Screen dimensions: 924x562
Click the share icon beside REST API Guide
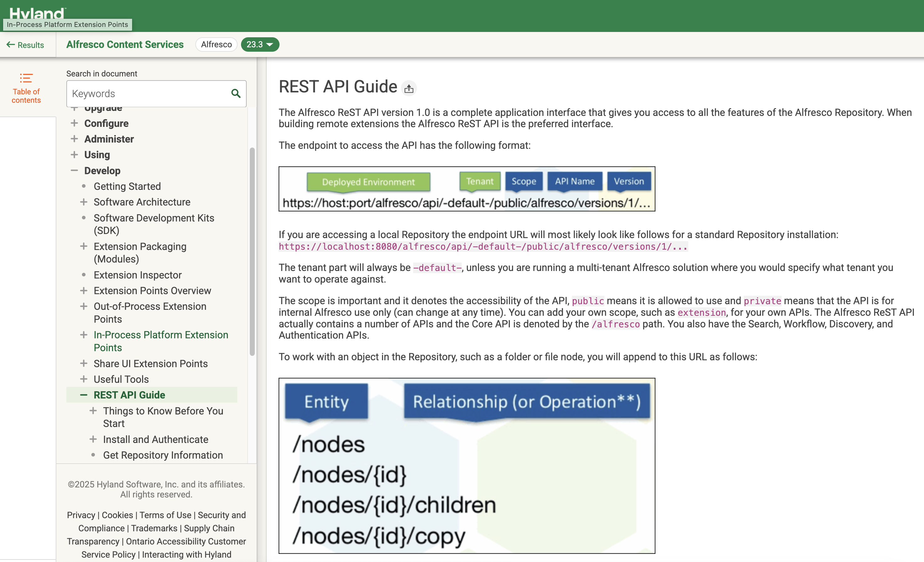(x=409, y=89)
